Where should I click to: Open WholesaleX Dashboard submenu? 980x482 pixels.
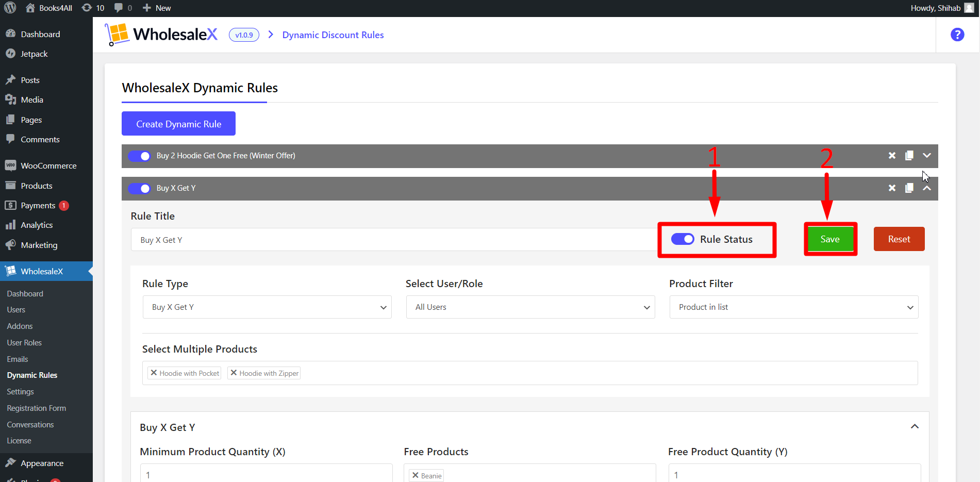coord(25,293)
